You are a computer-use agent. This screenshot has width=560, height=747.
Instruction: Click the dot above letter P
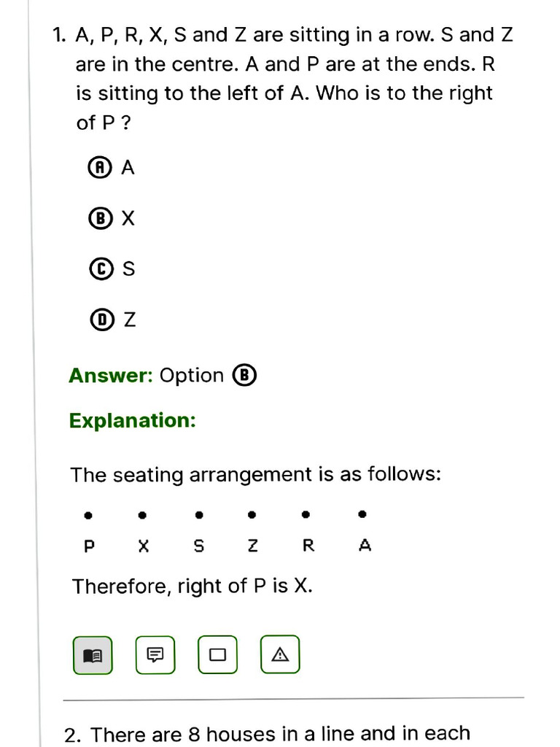88,515
